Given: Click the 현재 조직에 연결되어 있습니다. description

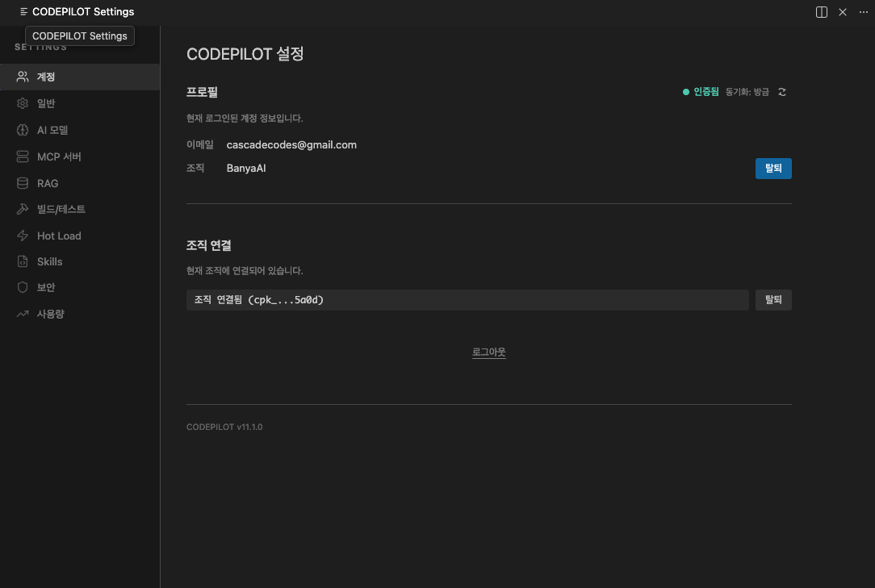Looking at the screenshot, I should coord(245,270).
